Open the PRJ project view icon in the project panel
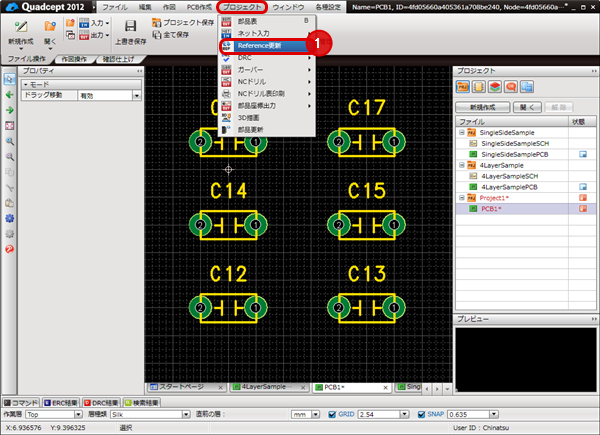Image resolution: width=600 pixels, height=435 pixels. pos(463,87)
